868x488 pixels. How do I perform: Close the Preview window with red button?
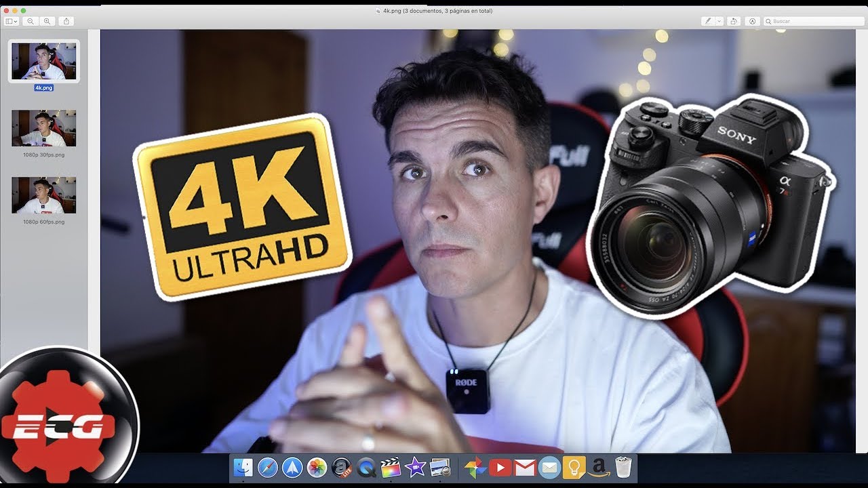[x=7, y=11]
